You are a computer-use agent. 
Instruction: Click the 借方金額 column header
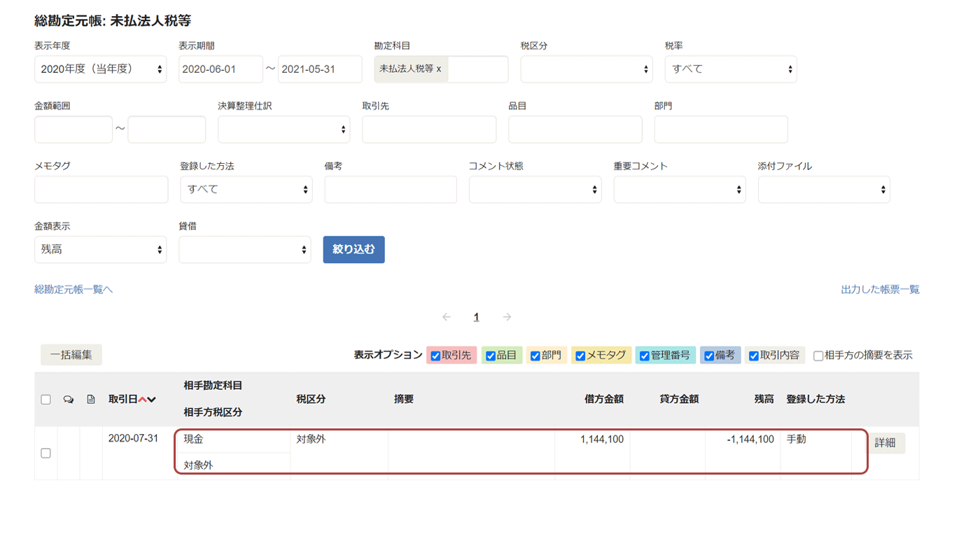pos(603,399)
